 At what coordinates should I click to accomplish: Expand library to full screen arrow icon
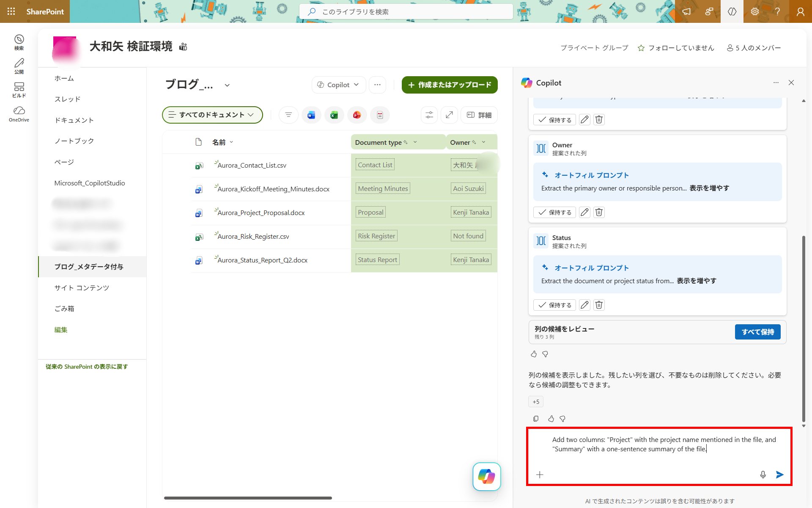[449, 115]
